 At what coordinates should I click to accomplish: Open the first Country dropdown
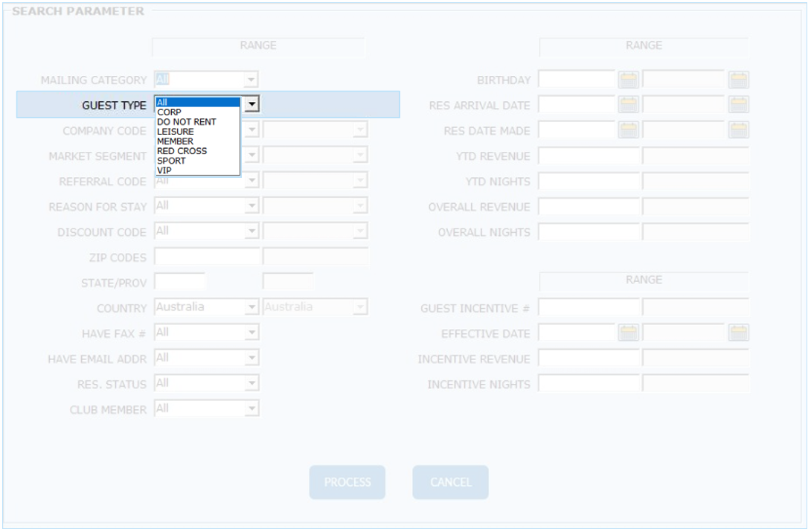[x=251, y=307]
